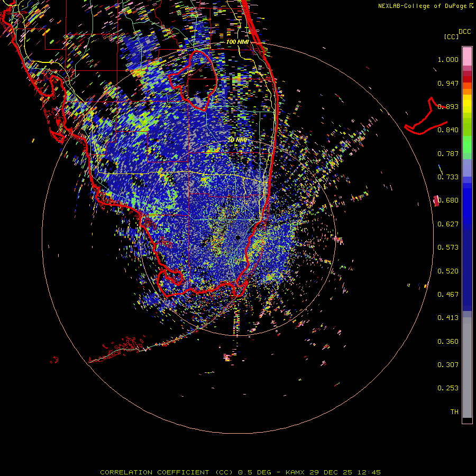The width and height of the screenshot is (476, 476).
Task: Click the TH threshold label
Action: click(x=454, y=412)
